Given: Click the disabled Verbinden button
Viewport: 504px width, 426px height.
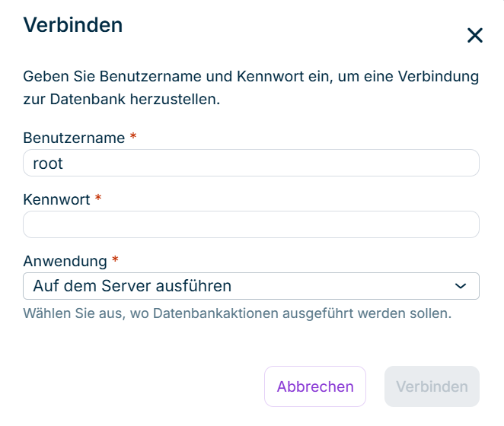Looking at the screenshot, I should tap(432, 386).
